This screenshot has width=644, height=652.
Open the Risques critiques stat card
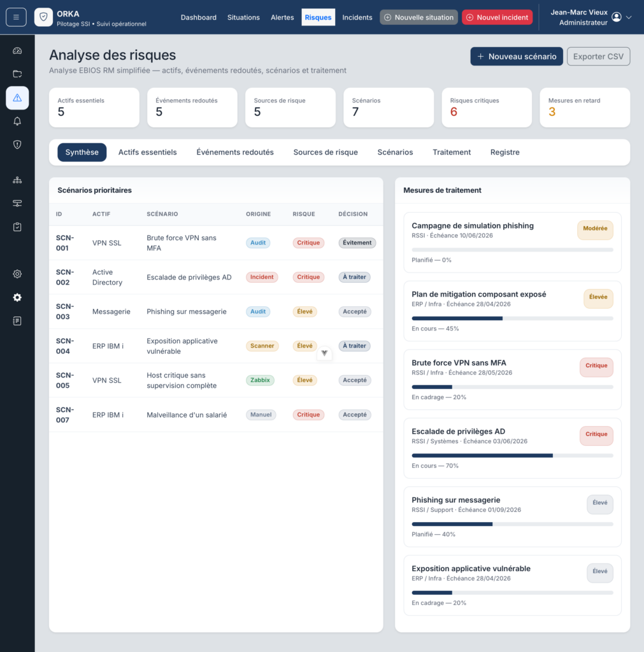tap(486, 107)
